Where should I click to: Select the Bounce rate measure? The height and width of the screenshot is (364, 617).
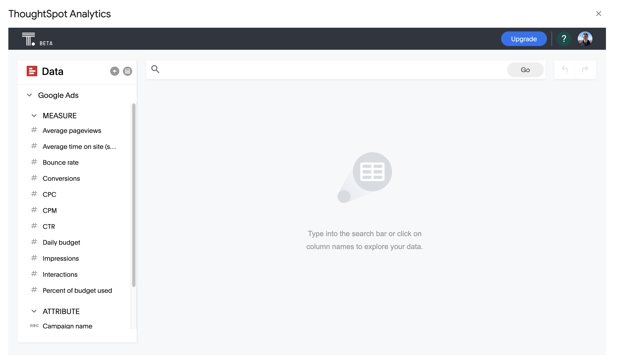point(60,162)
